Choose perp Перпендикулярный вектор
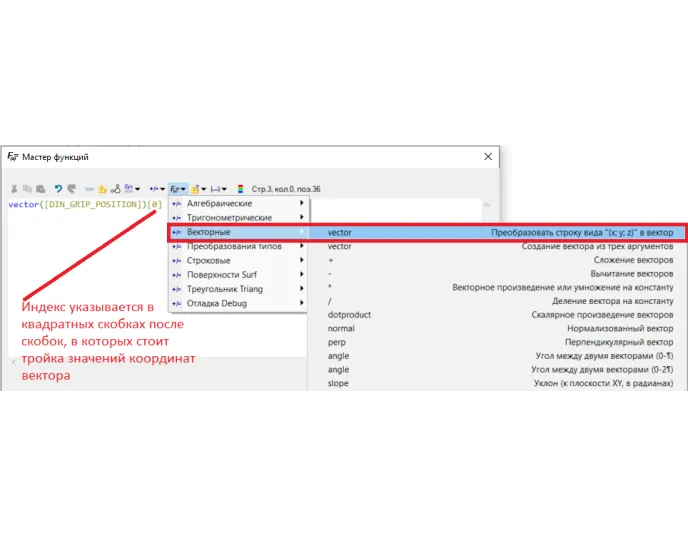The width and height of the screenshot is (688, 537). click(496, 342)
